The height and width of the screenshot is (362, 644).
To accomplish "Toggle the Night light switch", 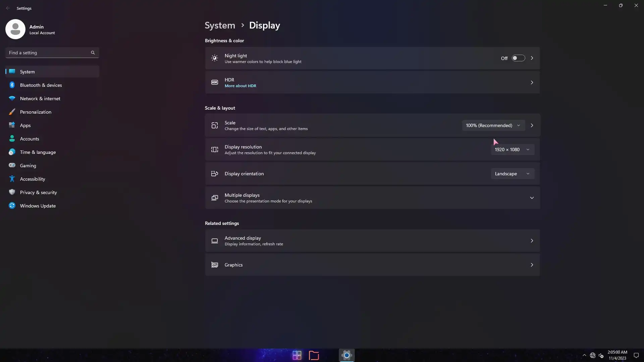I will pos(518,58).
